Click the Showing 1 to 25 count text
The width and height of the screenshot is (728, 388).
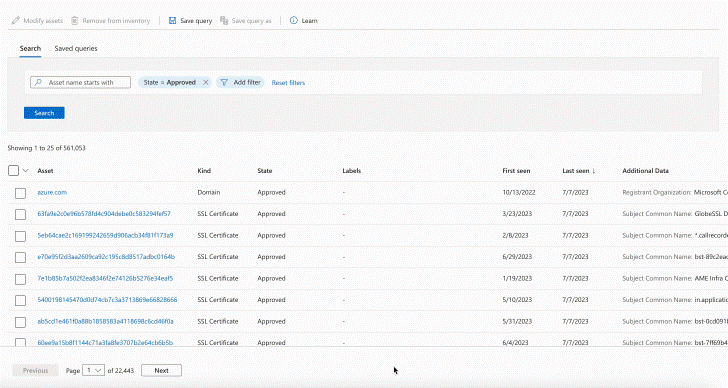46,148
